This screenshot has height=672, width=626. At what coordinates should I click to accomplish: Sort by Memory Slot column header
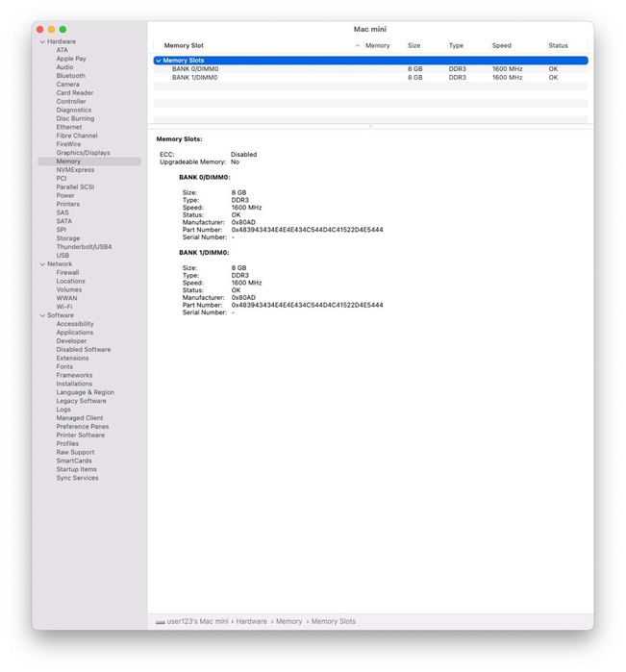tap(184, 45)
